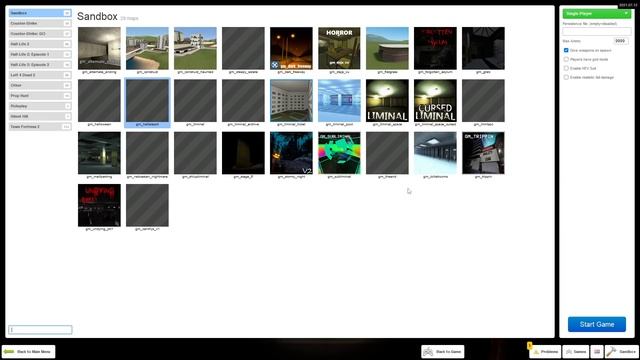Viewport: 640px width, 360px height.
Task: Open the Games selection button
Action: tap(576, 351)
